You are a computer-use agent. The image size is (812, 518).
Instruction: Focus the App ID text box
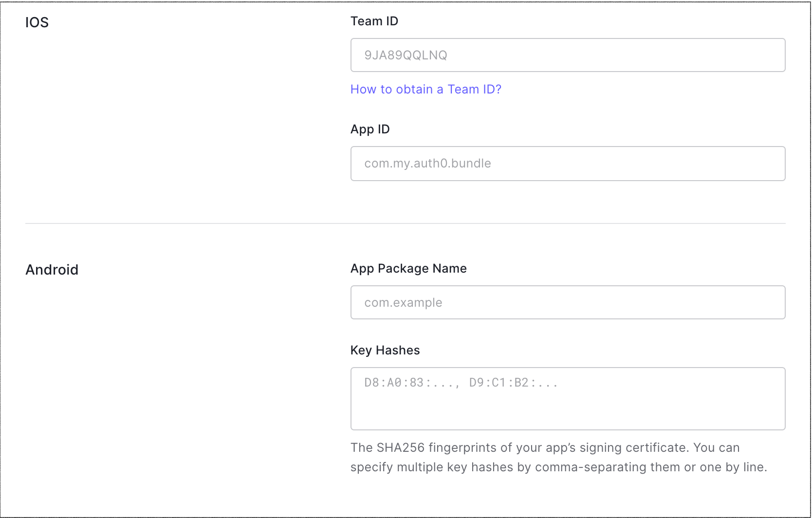(x=568, y=164)
